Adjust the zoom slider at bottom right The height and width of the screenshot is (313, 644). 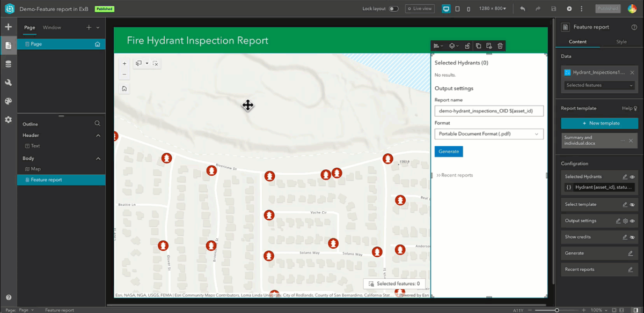tap(557, 310)
